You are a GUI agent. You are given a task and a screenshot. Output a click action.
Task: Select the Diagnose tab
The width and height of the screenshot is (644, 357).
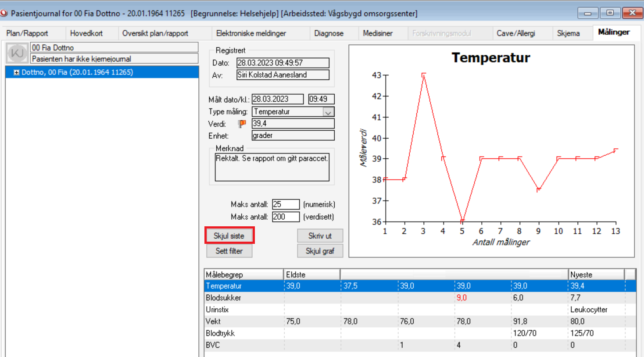click(x=329, y=33)
